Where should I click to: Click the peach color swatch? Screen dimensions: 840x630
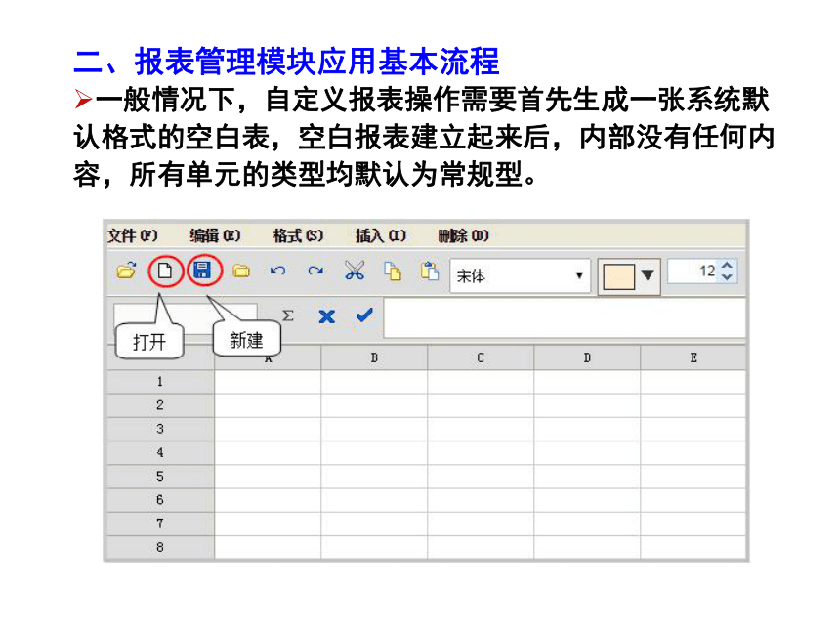pyautogui.click(x=618, y=277)
